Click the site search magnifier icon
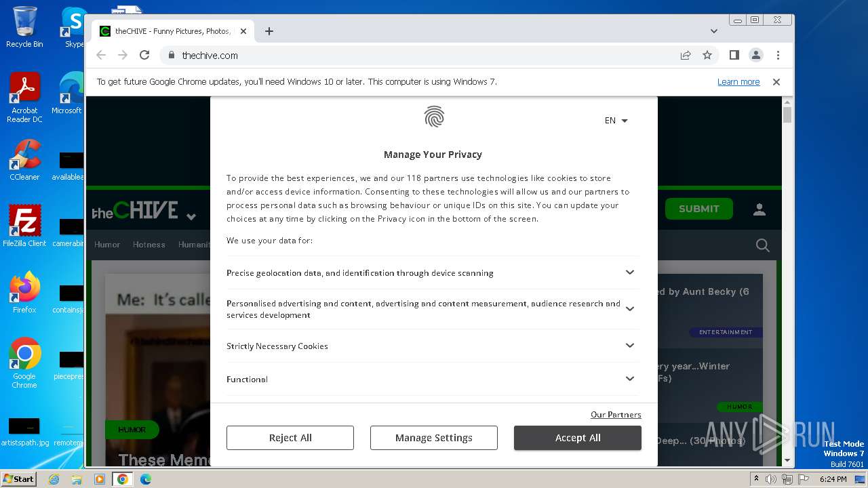 coord(763,245)
